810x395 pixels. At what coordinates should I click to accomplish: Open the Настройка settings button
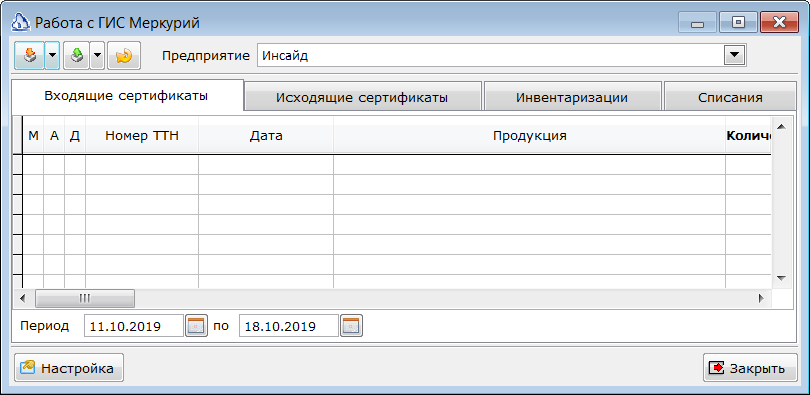click(69, 368)
